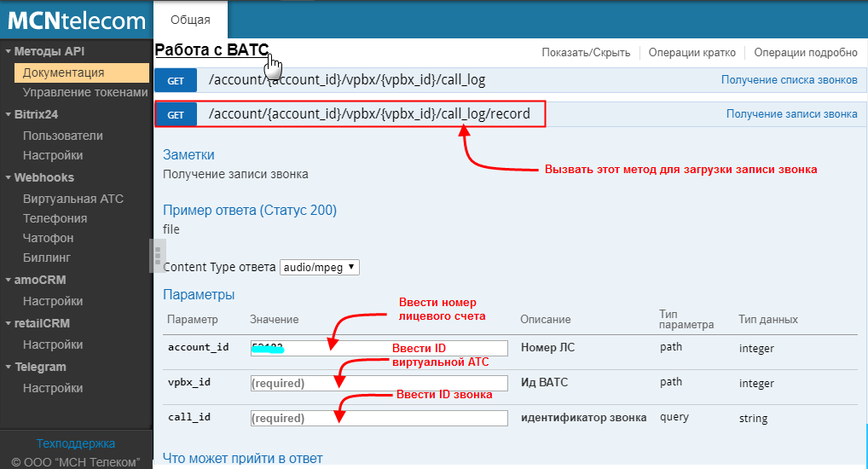This screenshot has width=868, height=469.
Task: Open Настройки under amoCRM
Action: [53, 301]
